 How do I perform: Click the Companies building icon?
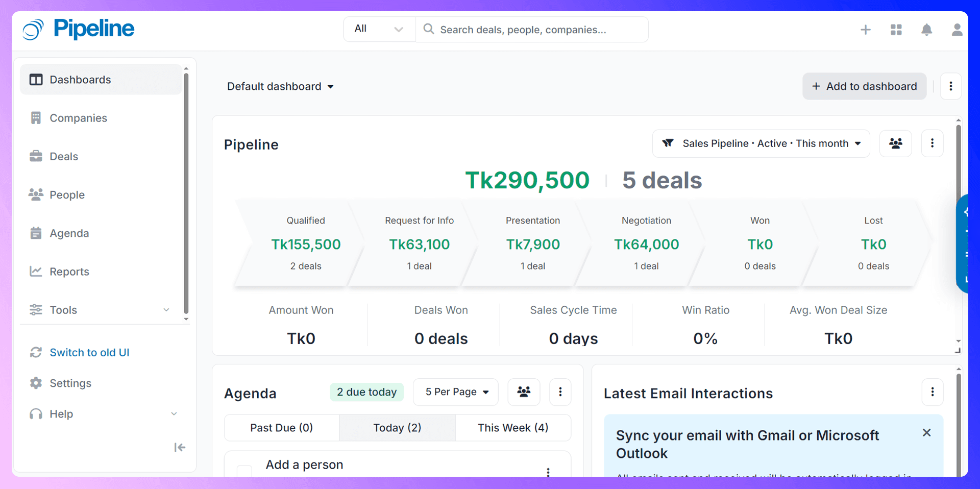[x=36, y=118]
